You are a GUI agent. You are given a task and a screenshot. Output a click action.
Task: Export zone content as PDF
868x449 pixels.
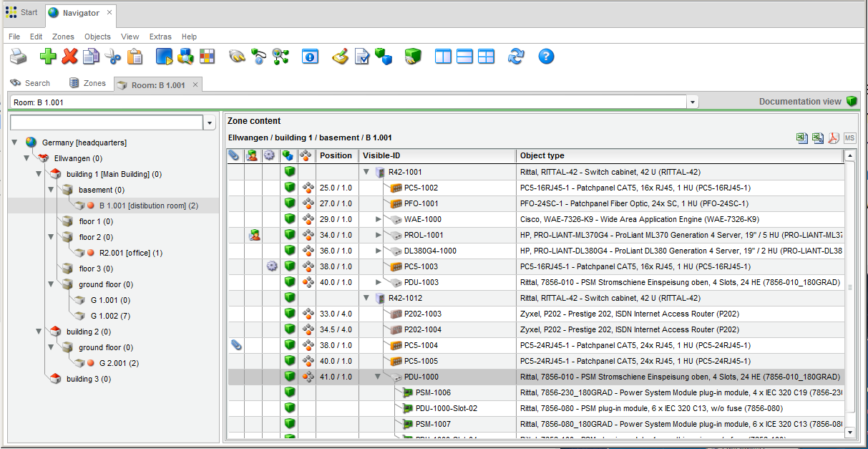(x=833, y=138)
